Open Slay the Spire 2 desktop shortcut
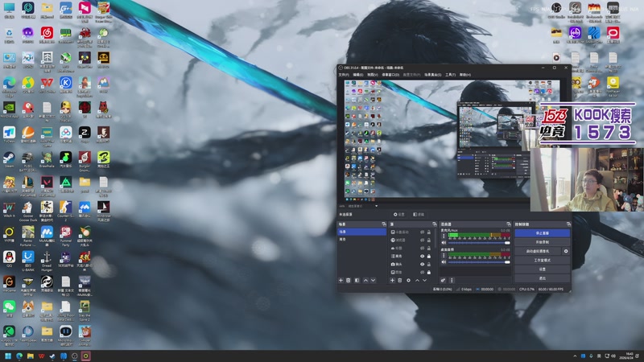 click(85, 311)
